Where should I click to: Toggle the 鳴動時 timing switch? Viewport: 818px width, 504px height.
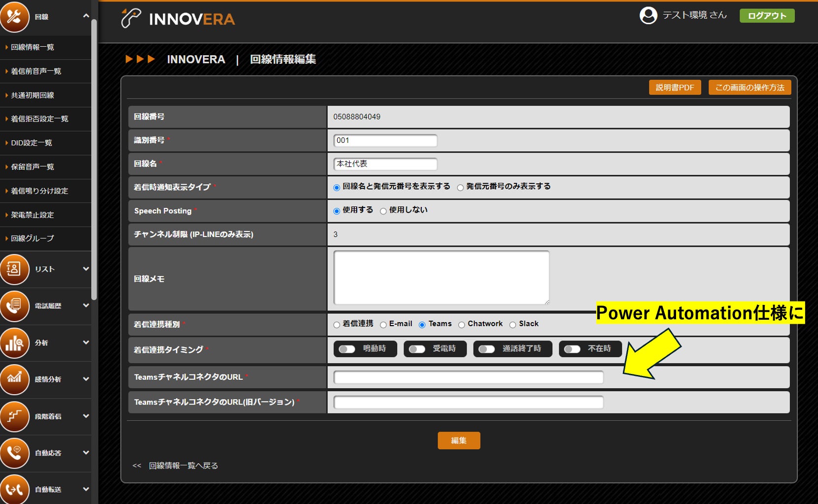tap(347, 349)
